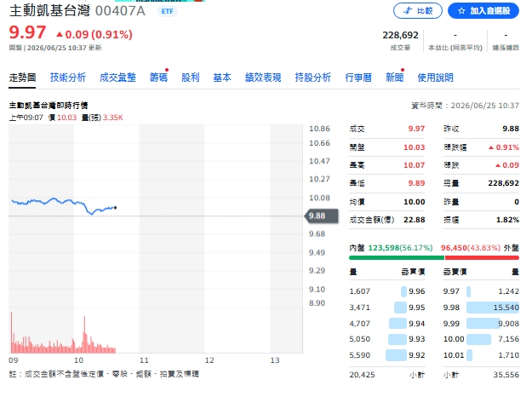Click the 最高 value 10.07
The height and width of the screenshot is (397, 532).
(414, 165)
